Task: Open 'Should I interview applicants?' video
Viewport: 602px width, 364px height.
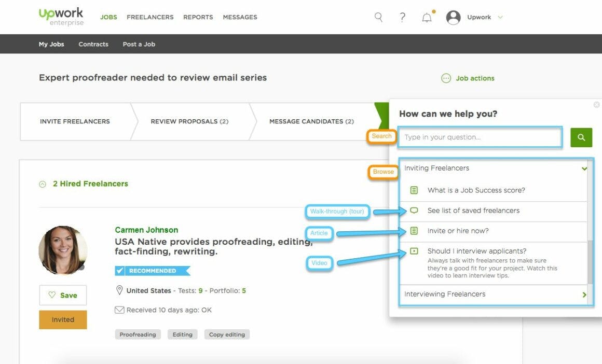Action: point(477,251)
